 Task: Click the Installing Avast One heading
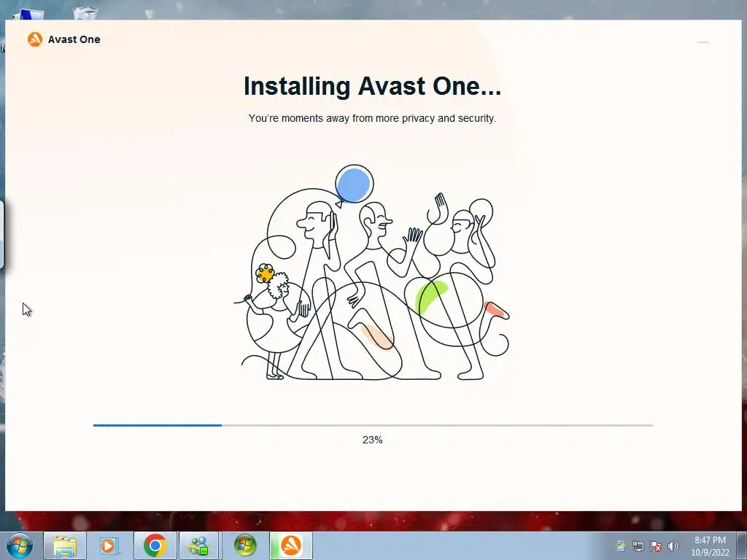[373, 86]
